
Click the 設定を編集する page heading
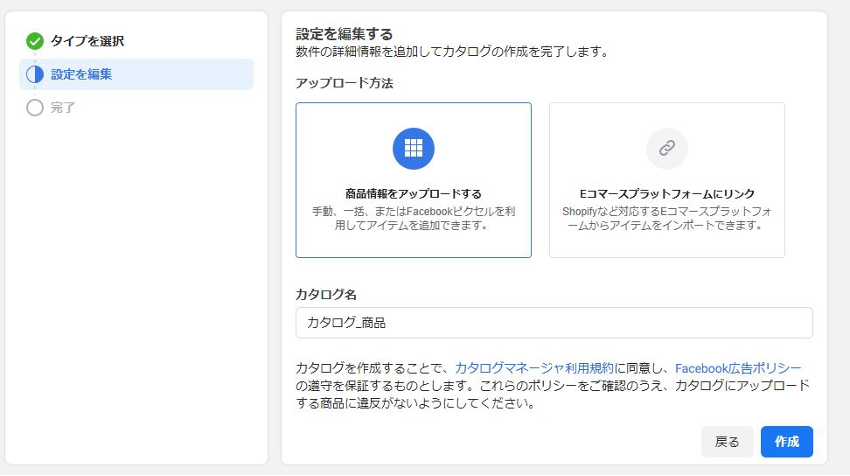click(x=344, y=34)
